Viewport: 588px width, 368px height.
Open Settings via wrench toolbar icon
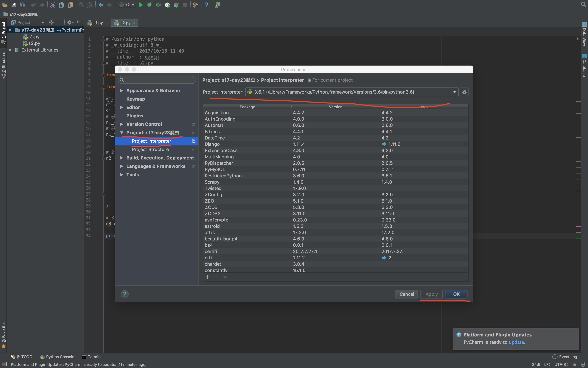[196, 5]
